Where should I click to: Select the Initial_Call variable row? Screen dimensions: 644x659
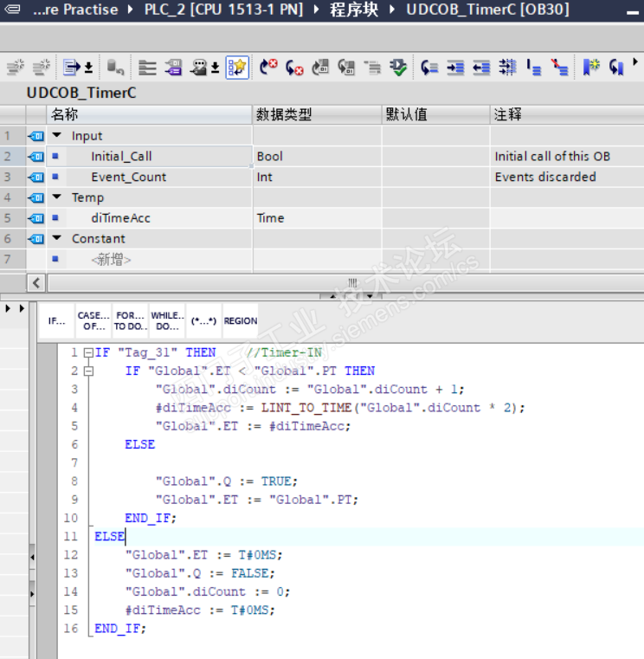121,157
